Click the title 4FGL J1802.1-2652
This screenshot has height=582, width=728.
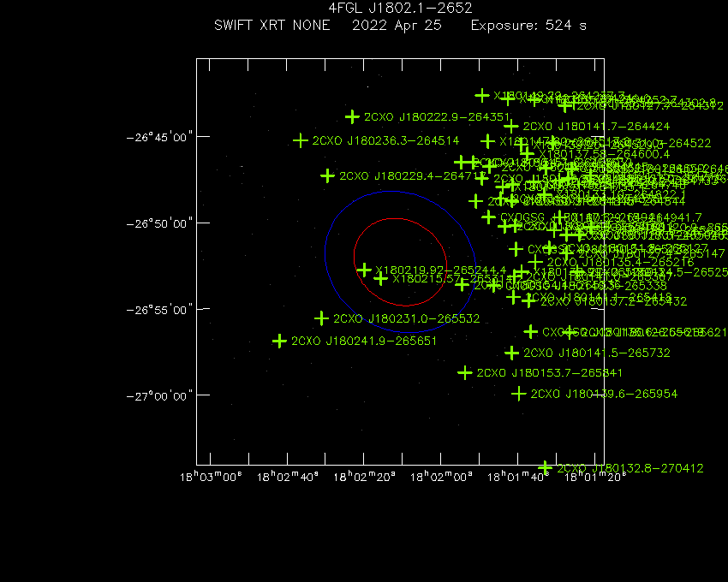pos(400,9)
